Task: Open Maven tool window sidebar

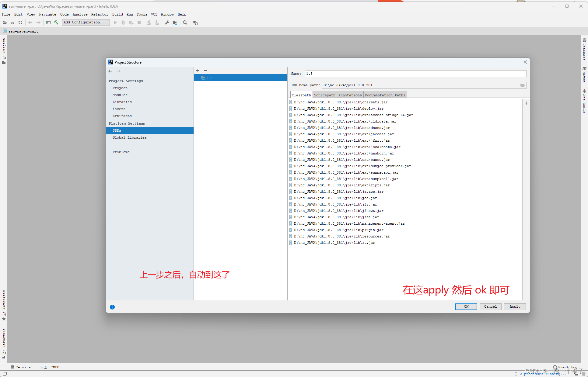Action: (x=584, y=74)
